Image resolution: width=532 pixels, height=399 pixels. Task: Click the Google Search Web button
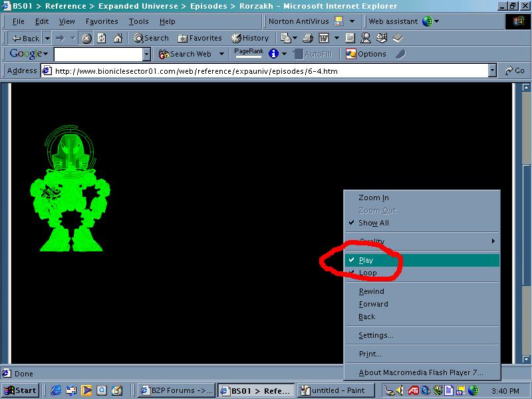click(x=185, y=54)
